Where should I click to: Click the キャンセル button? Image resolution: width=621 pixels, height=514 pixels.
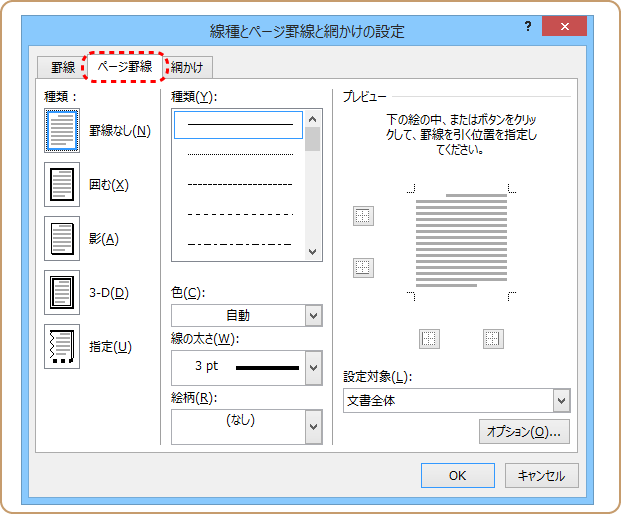[541, 476]
